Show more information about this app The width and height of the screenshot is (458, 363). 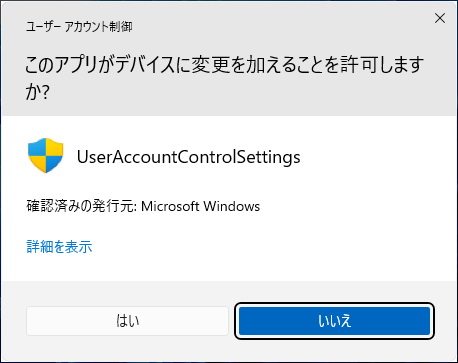(59, 247)
